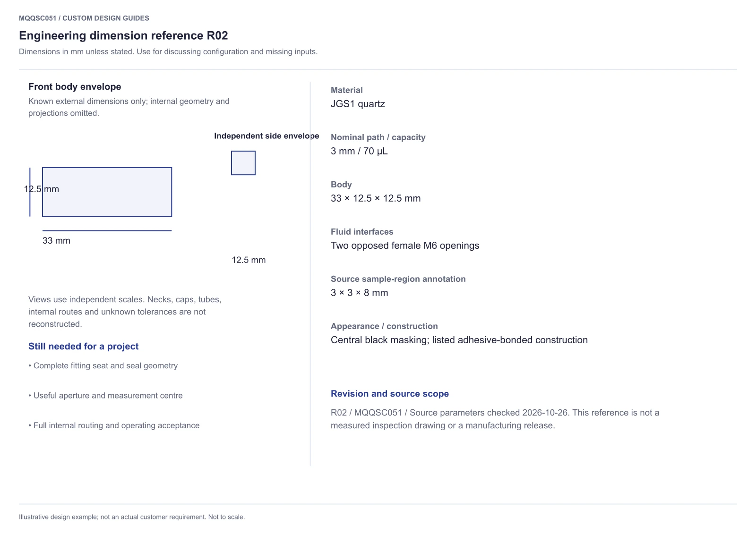Click the '3 × 3 × 8 mm' value
Screen dimensions: 756x534
[x=360, y=293]
